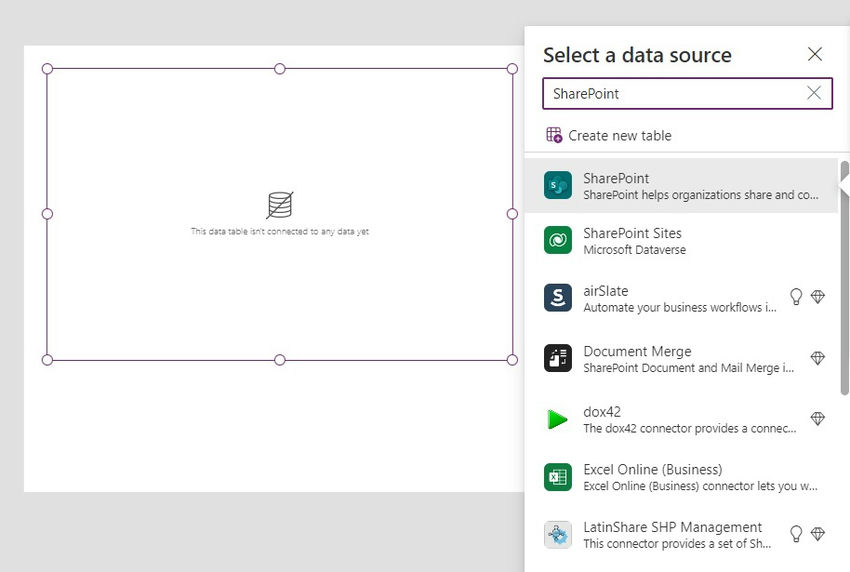This screenshot has height=572, width=850.
Task: Click the airSlate connector icon
Action: coord(557,298)
